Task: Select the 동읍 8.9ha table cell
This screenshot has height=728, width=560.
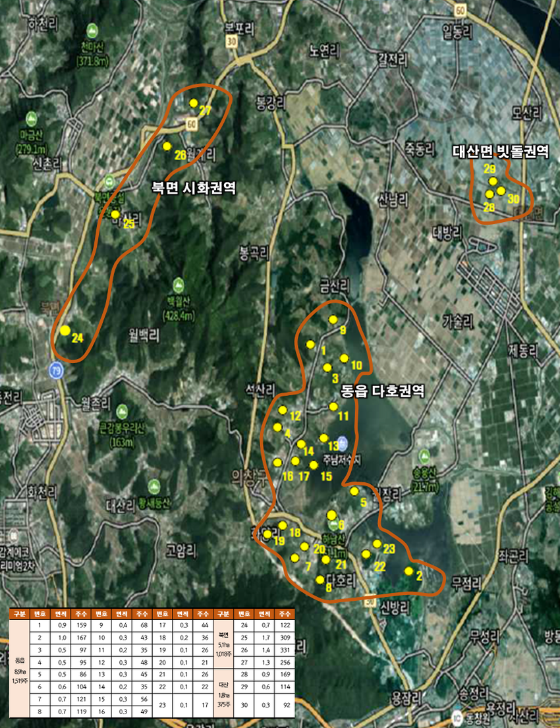Action: coord(19,667)
